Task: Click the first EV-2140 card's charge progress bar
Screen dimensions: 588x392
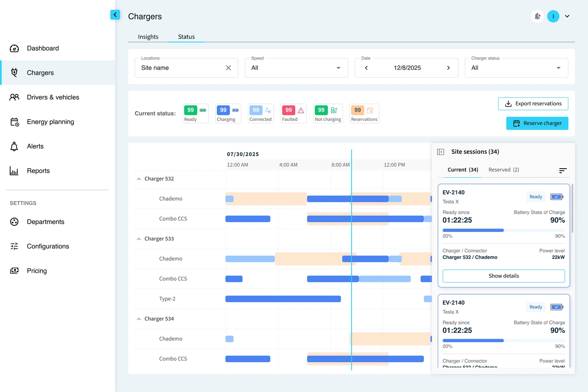Action: pyautogui.click(x=504, y=230)
